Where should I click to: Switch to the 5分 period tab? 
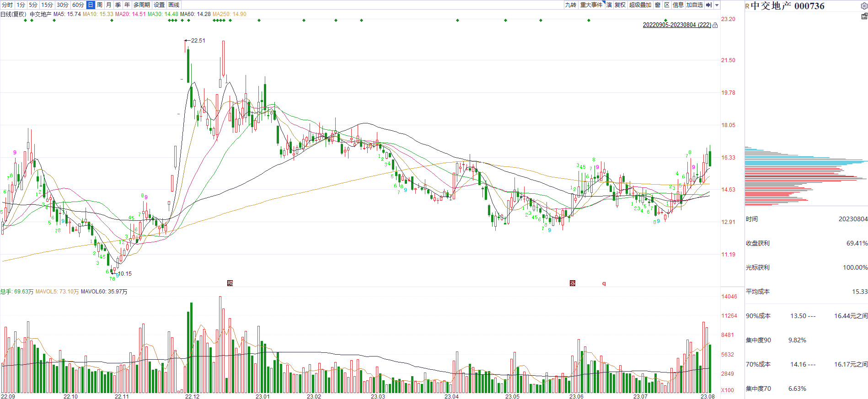33,5
